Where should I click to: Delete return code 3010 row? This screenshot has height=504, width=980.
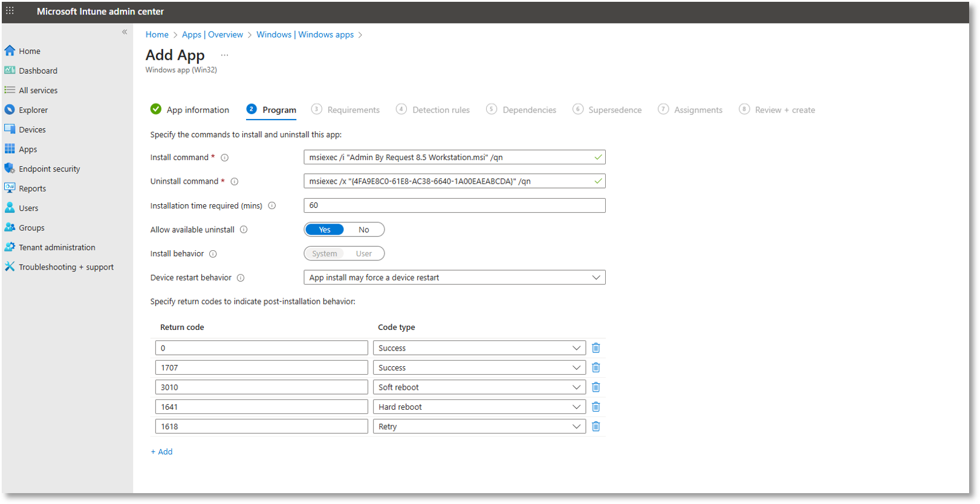595,387
